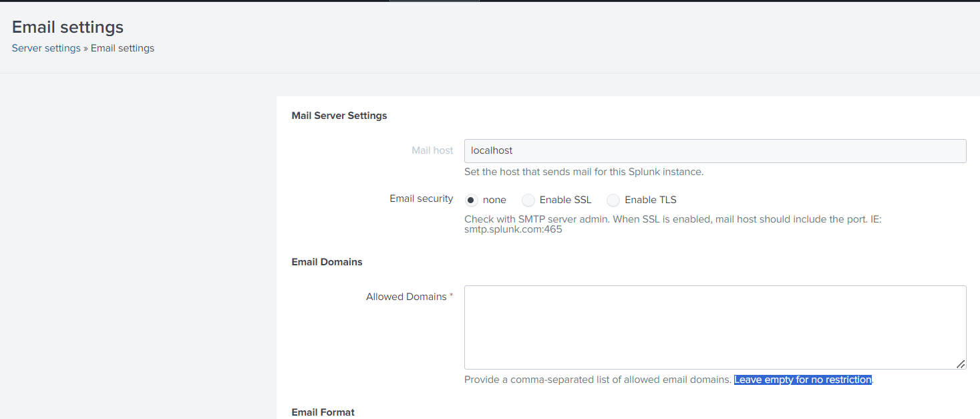This screenshot has height=419, width=980.
Task: Click the Email security label
Action: (x=421, y=198)
